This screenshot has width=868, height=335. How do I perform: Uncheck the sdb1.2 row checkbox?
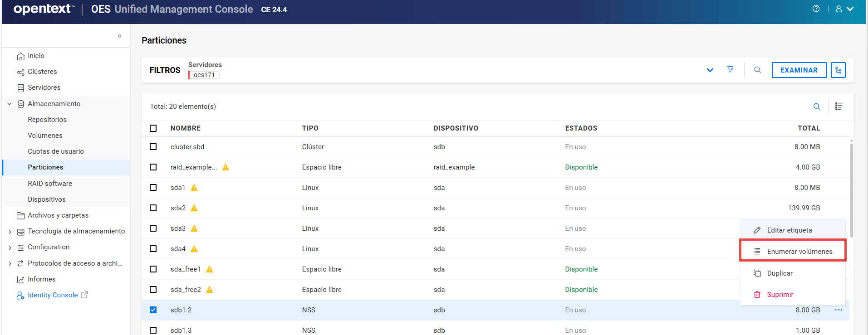point(153,310)
